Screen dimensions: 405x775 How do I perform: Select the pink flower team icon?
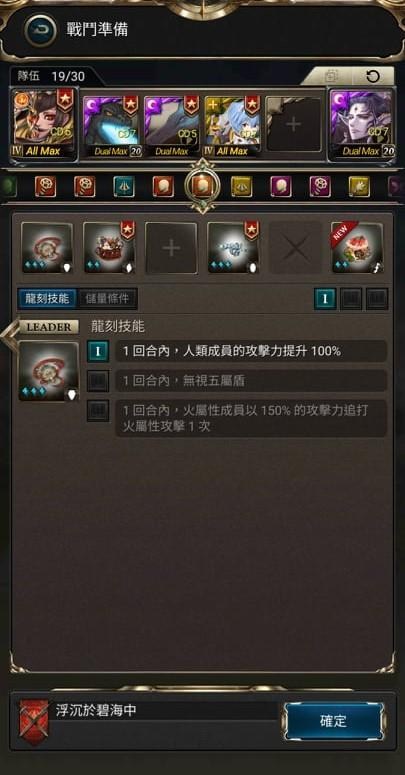320,186
